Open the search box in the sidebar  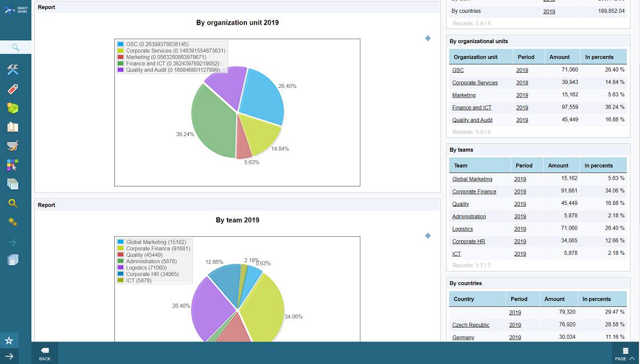(x=16, y=48)
